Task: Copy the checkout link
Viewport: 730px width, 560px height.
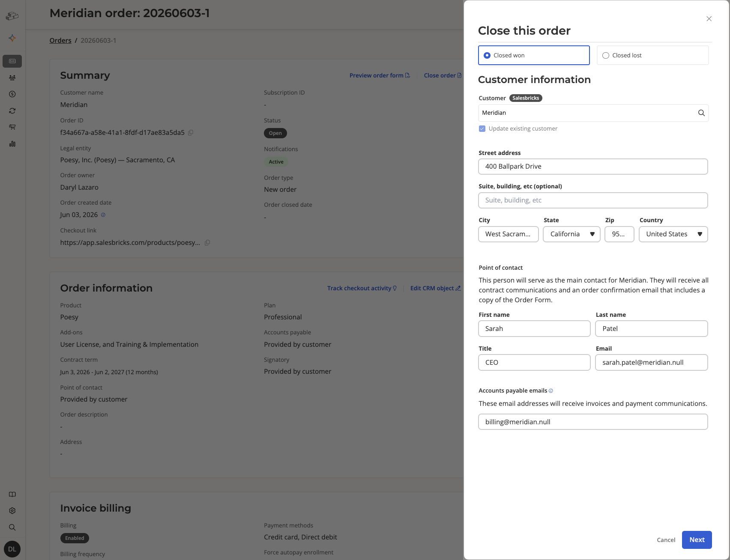Action: click(x=207, y=243)
